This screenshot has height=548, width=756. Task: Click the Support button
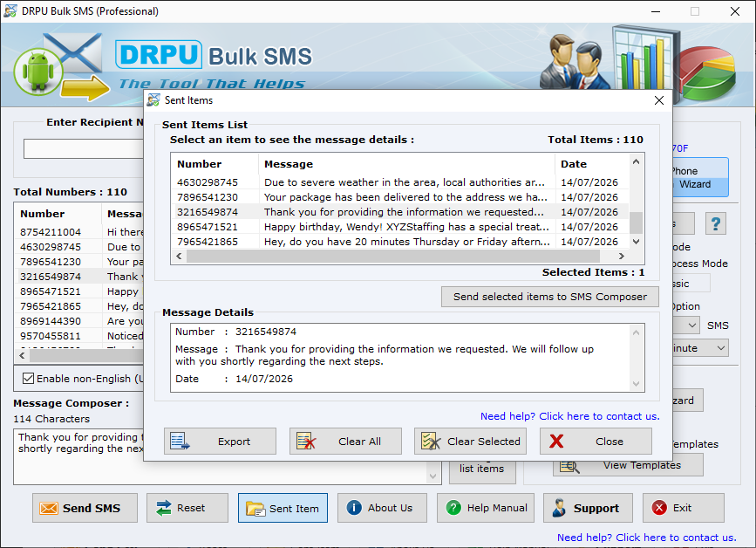588,508
